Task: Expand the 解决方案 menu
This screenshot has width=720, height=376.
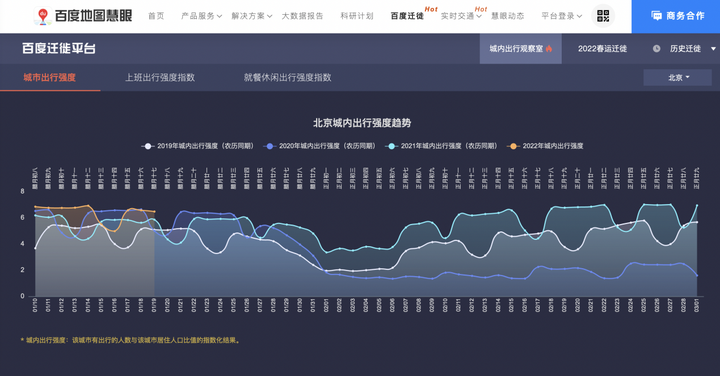Action: point(252,16)
